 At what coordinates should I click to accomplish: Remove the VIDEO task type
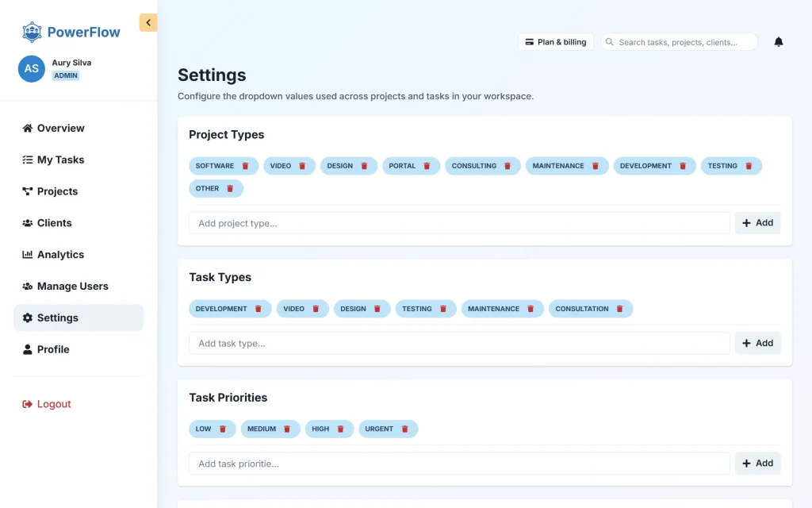[316, 309]
